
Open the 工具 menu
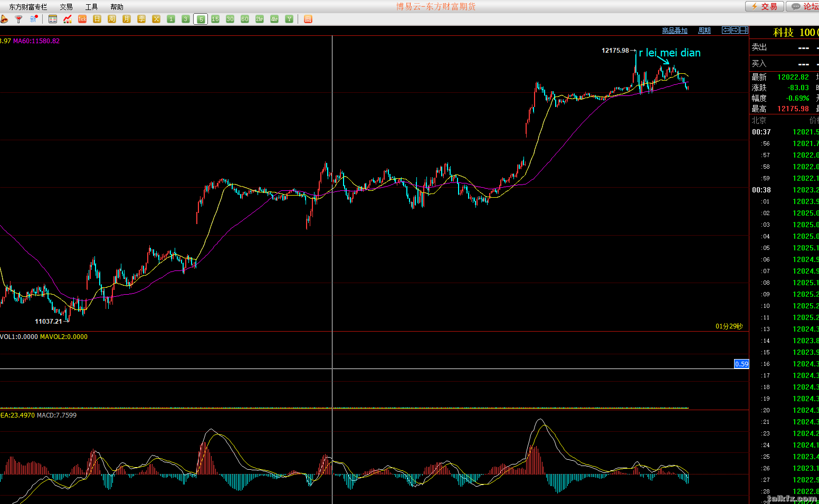coord(91,7)
